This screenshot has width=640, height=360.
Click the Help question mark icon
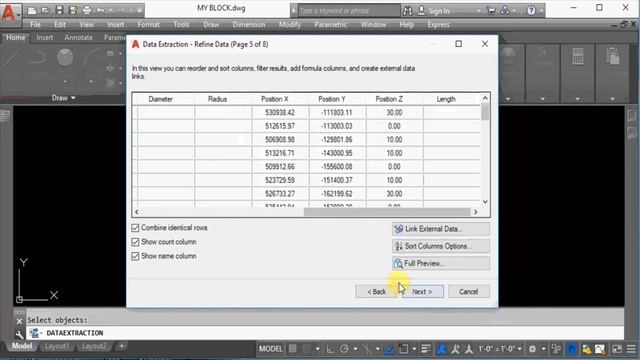[531, 11]
